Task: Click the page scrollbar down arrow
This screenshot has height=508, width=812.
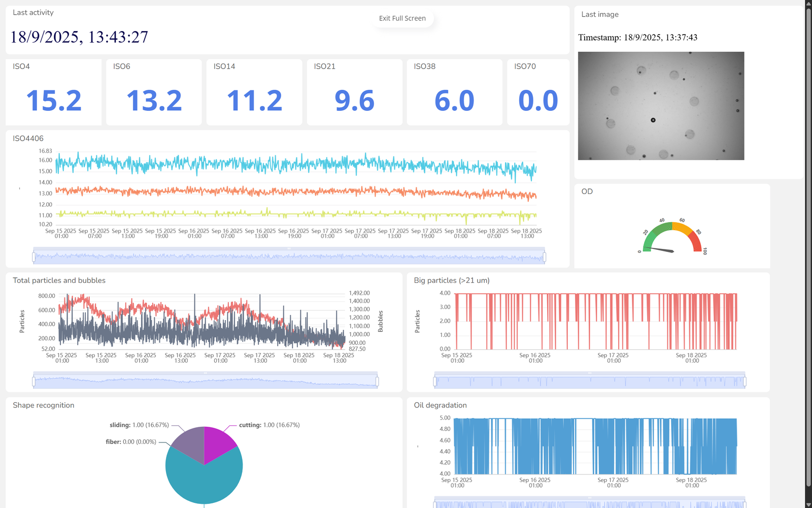Action: tap(808, 504)
